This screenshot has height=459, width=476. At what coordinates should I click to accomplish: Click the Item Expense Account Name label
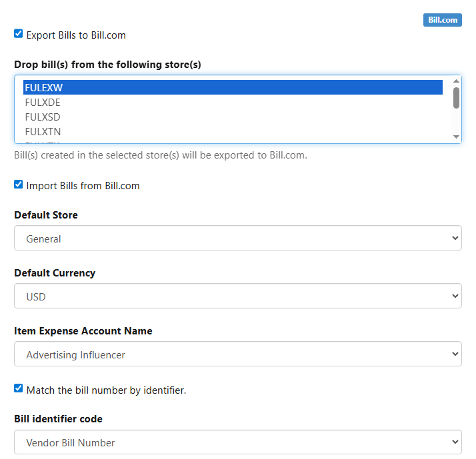(83, 331)
